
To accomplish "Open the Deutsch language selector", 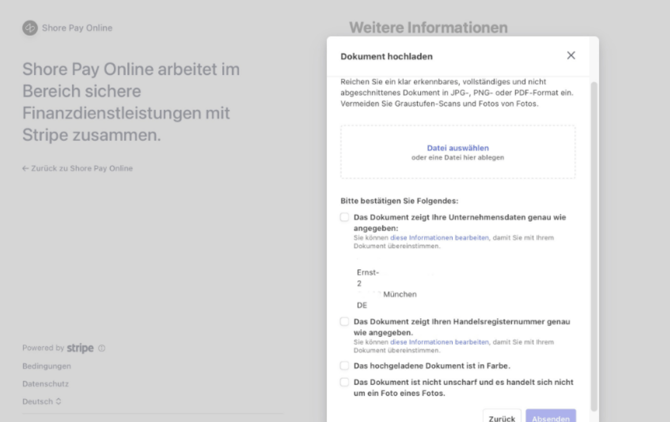I will 42,402.
